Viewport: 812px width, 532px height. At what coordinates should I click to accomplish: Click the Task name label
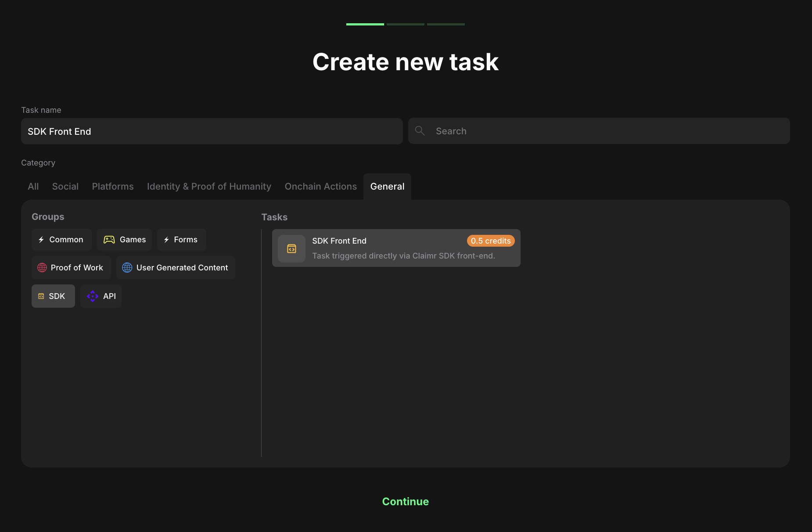tap(41, 110)
